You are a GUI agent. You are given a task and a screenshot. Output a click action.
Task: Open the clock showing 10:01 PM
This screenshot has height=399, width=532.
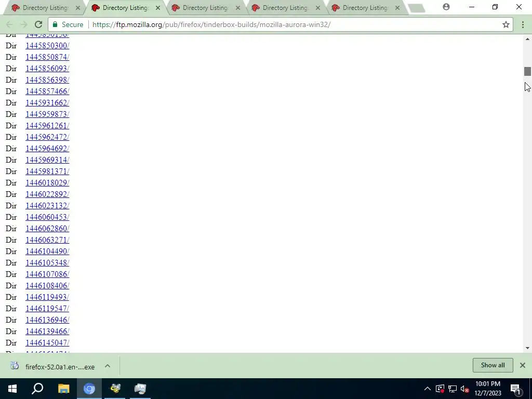(488, 389)
